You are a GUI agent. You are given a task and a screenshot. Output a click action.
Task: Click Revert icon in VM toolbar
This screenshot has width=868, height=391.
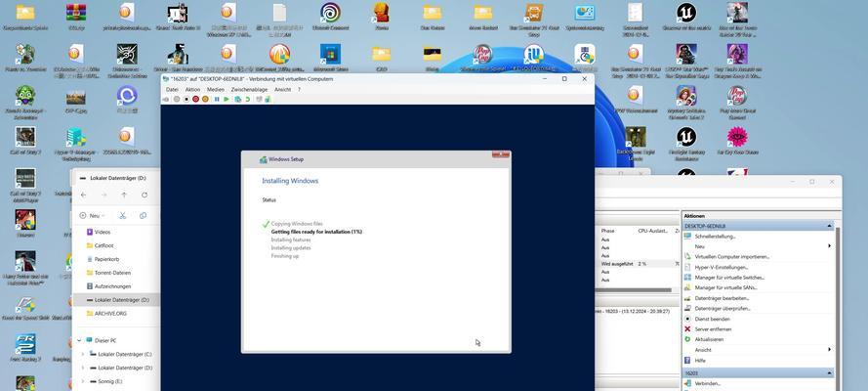[247, 99]
